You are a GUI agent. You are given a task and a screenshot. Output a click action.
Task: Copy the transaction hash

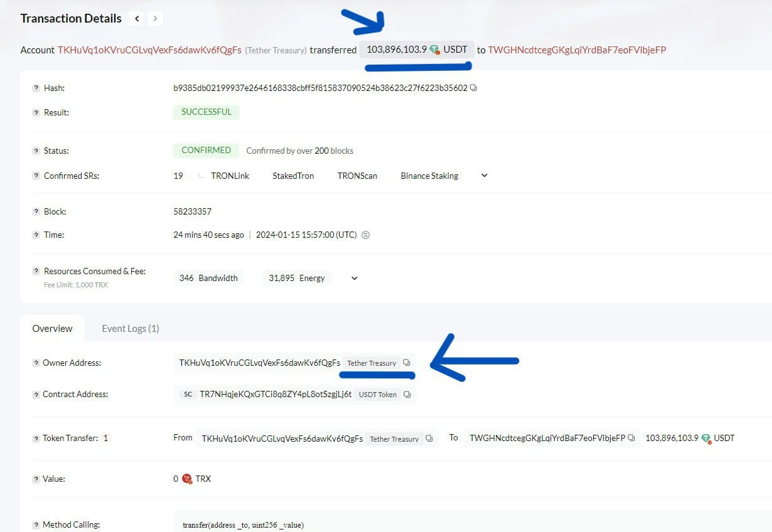pos(473,88)
